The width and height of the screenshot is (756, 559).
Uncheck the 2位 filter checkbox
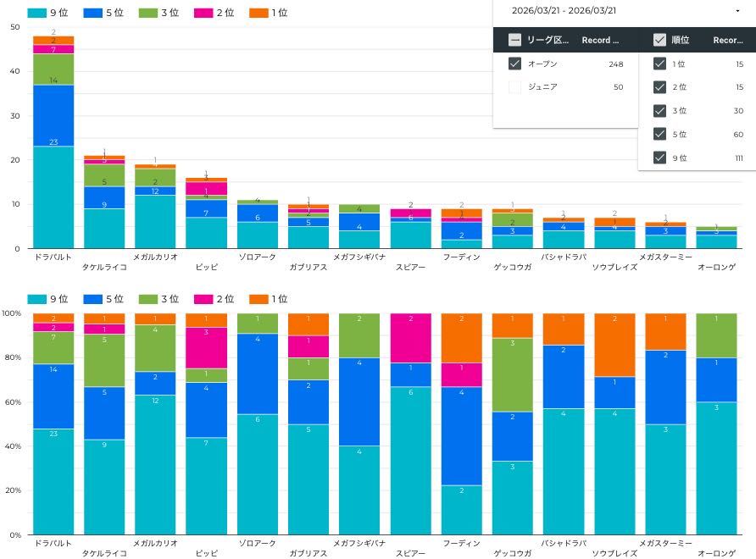659,86
